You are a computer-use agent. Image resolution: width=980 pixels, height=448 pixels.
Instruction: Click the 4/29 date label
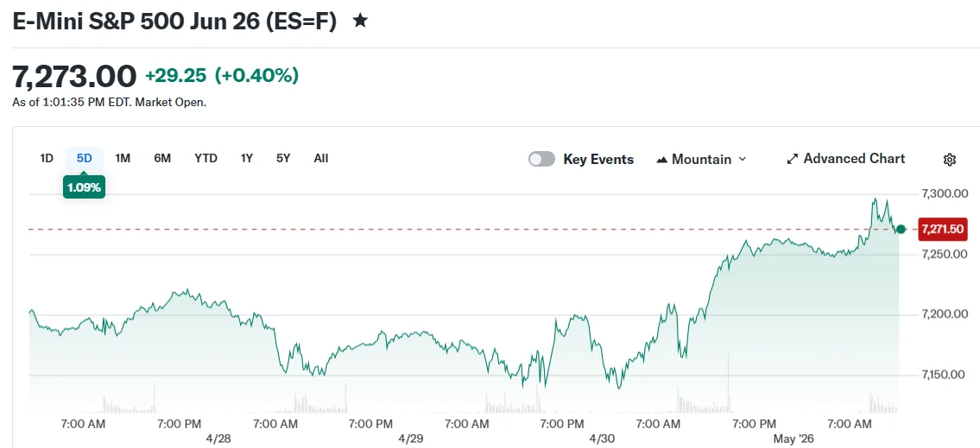point(411,439)
